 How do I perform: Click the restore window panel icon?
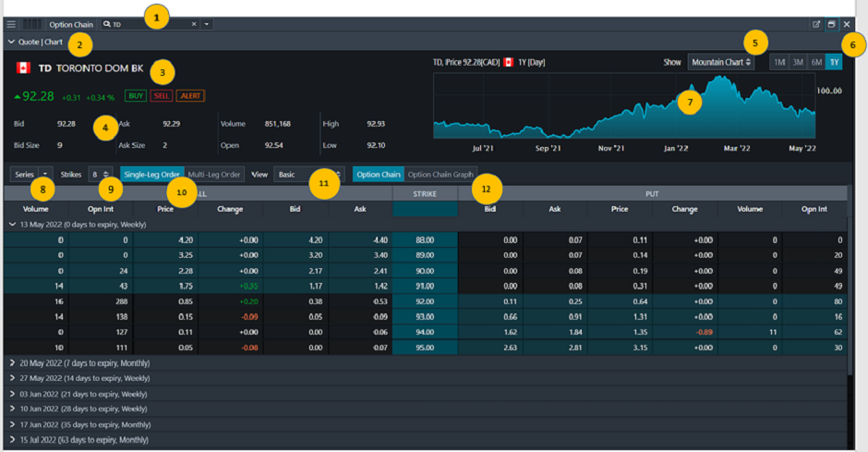831,24
